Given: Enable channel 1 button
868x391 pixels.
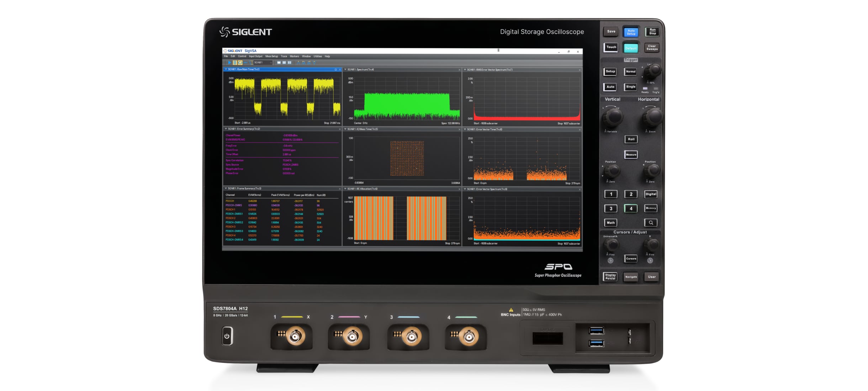Looking at the screenshot, I should tap(611, 194).
